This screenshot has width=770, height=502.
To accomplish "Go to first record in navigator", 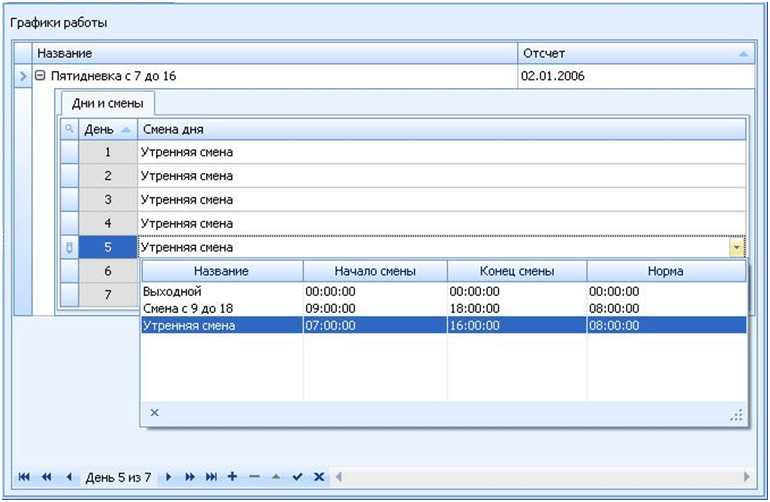I will point(24,477).
